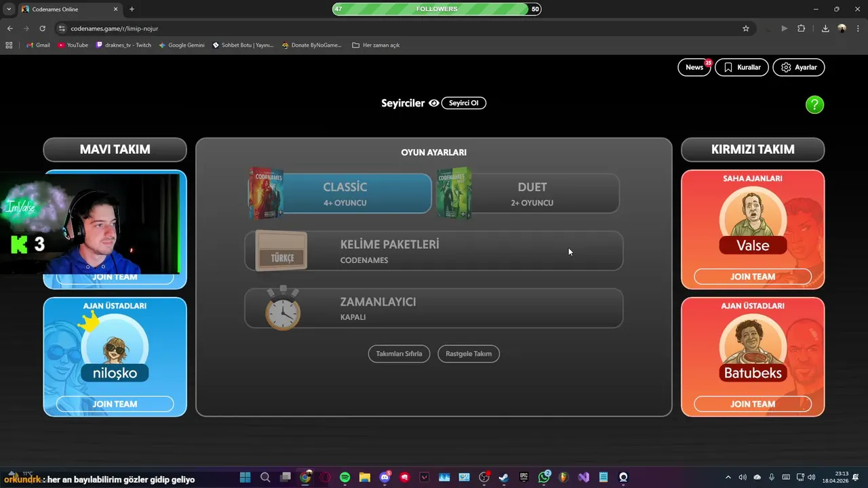This screenshot has width=868, height=488.
Task: Click the green help question mark icon
Action: [814, 104]
